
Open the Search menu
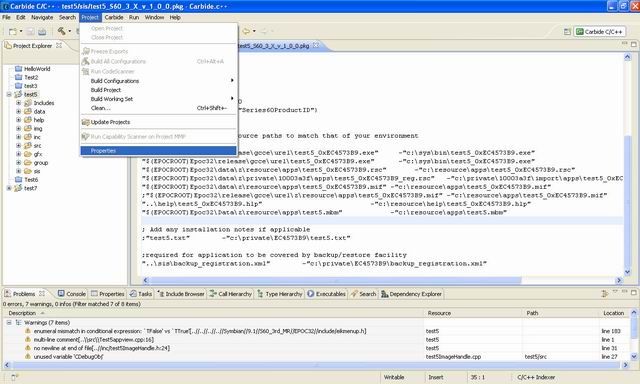tap(67, 18)
